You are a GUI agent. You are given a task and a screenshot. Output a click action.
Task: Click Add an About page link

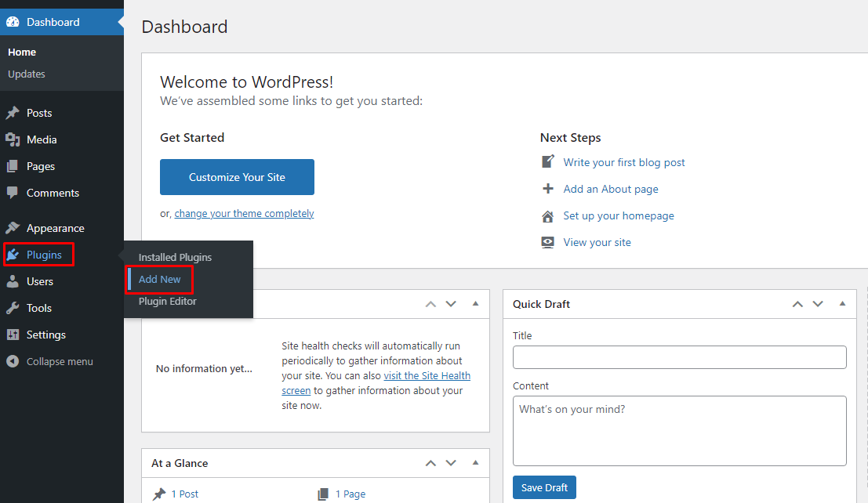pos(611,190)
